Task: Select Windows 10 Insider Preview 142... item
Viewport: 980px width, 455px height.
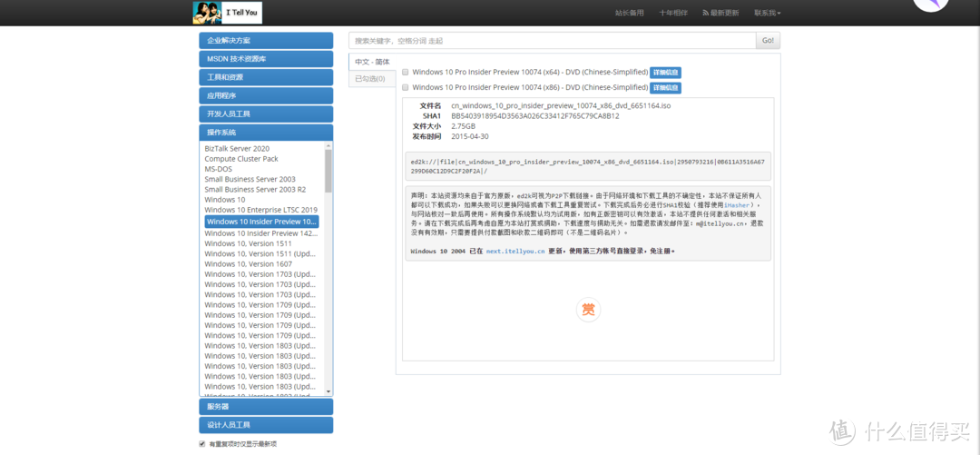Action: tap(261, 233)
